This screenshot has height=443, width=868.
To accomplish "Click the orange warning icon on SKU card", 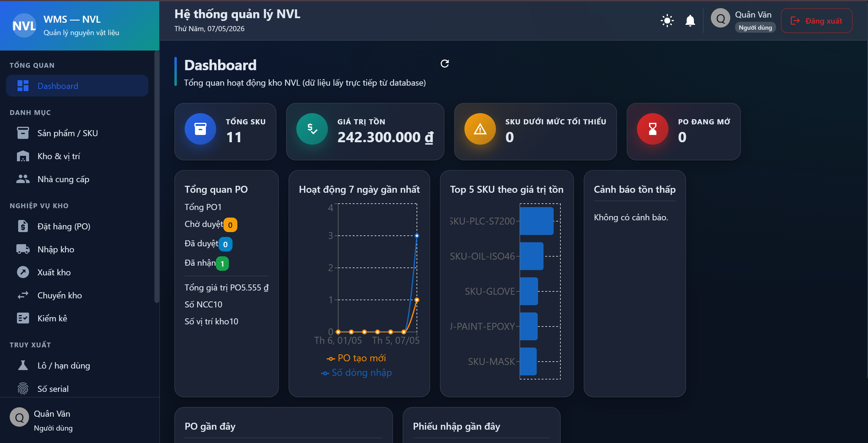I will pos(480,129).
